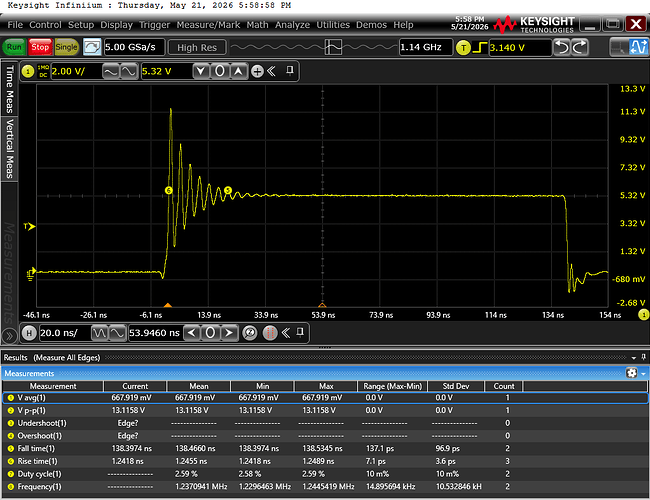This screenshot has height=500, width=650.
Task: Open the Utilities menu
Action: pos(333,25)
